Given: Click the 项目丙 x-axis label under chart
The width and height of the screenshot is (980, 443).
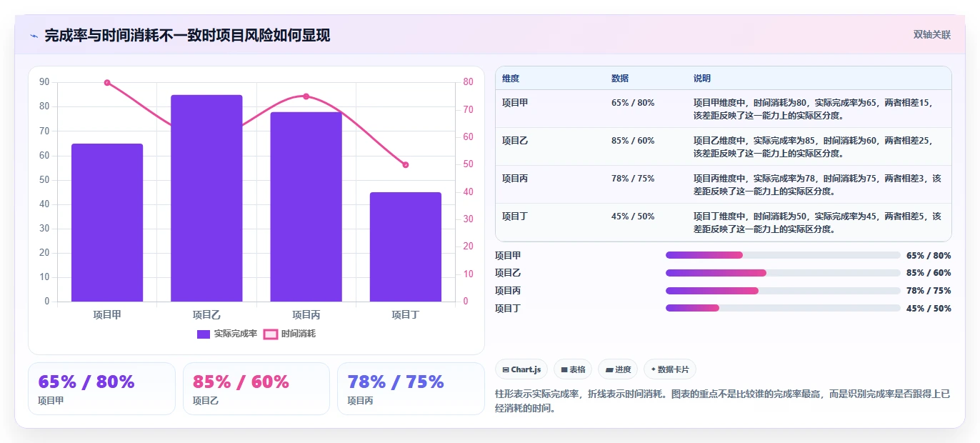Looking at the screenshot, I should coord(306,314).
